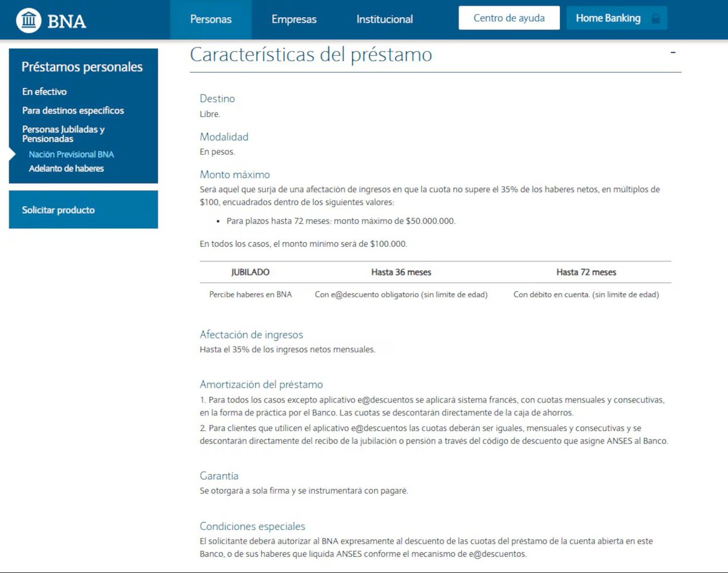Click the 'Libre.' text

210,114
